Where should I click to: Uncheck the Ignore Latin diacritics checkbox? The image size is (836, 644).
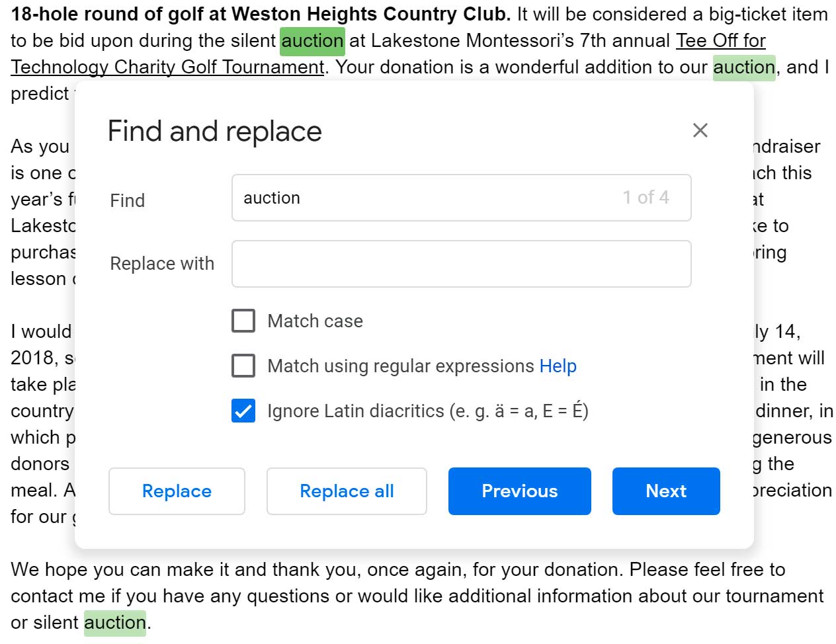point(243,411)
